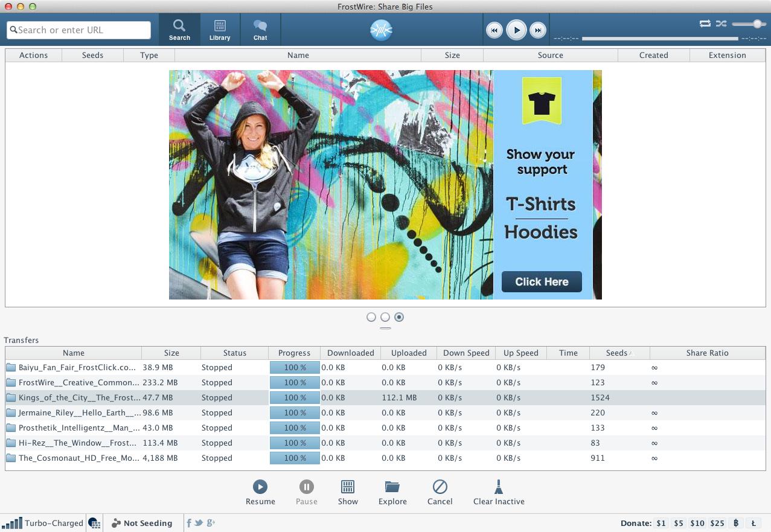Select Prosthetik_Intelligentz transfer row
771x532 pixels.
[385, 428]
